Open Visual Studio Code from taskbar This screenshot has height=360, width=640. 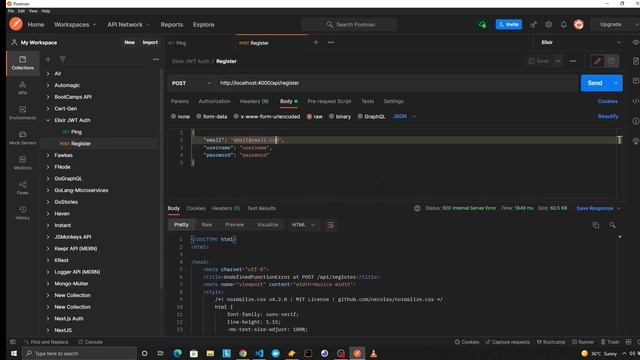(x=259, y=353)
